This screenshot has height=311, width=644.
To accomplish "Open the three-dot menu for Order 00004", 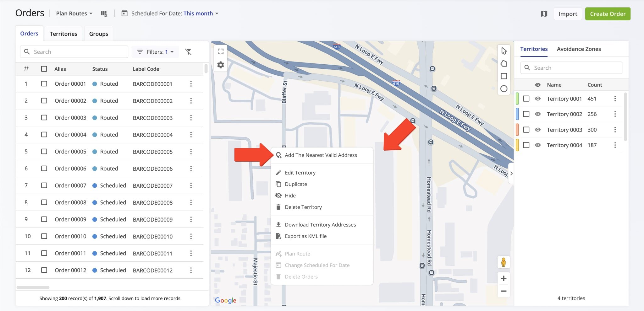I will (191, 135).
